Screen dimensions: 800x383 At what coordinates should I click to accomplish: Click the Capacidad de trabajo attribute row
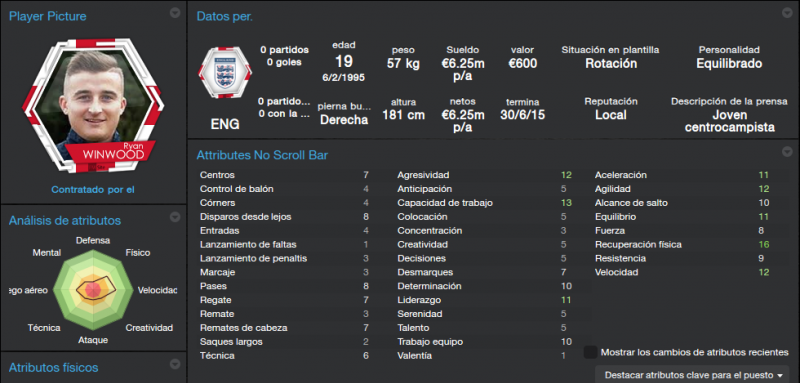(484, 203)
